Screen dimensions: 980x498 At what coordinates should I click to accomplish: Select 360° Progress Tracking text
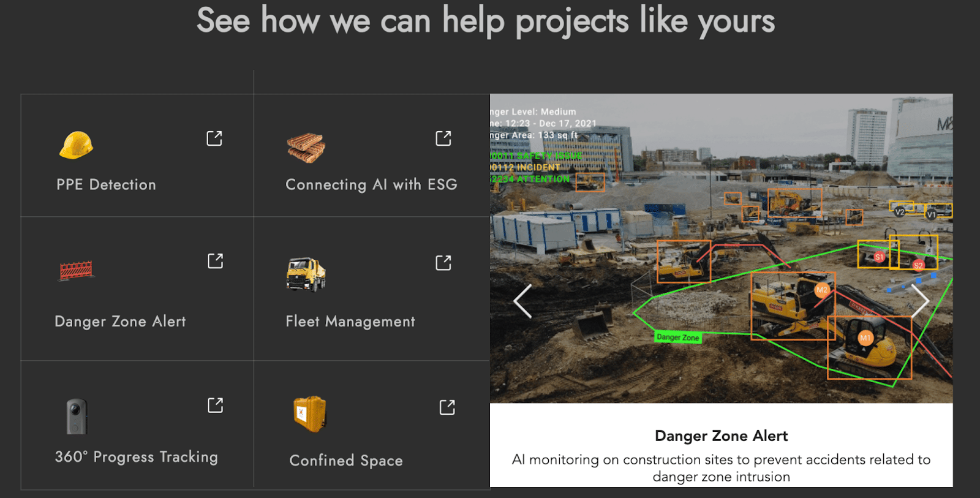(x=137, y=457)
